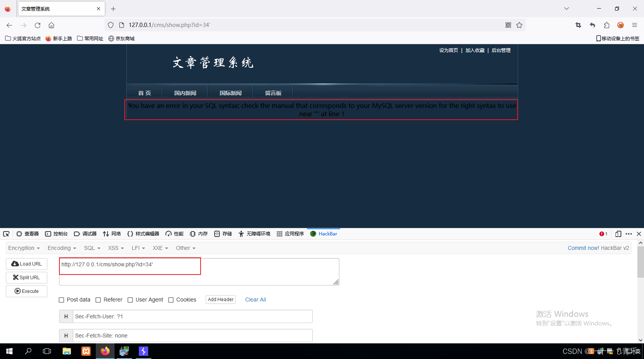The width and height of the screenshot is (644, 359).
Task: Enable the Referer checkbox
Action: click(x=98, y=300)
